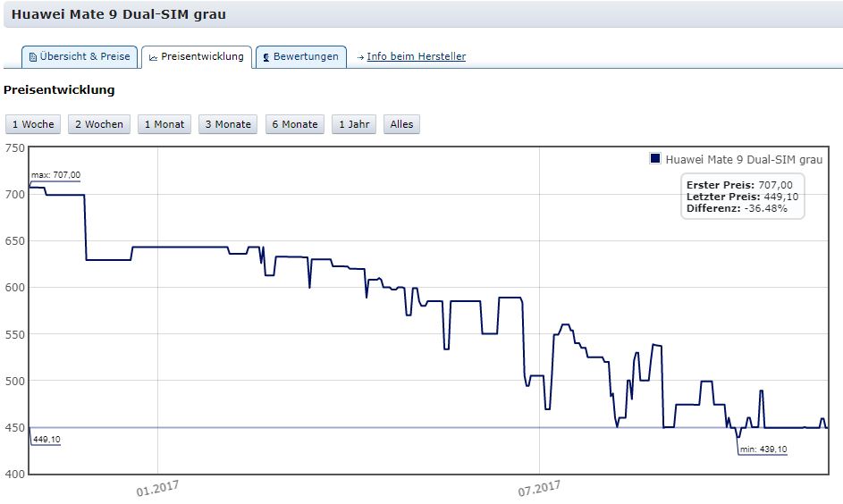Viewport: 843px width, 504px height.
Task: Click the reviews icon on the Bewertungen tab
Action: pos(266,57)
